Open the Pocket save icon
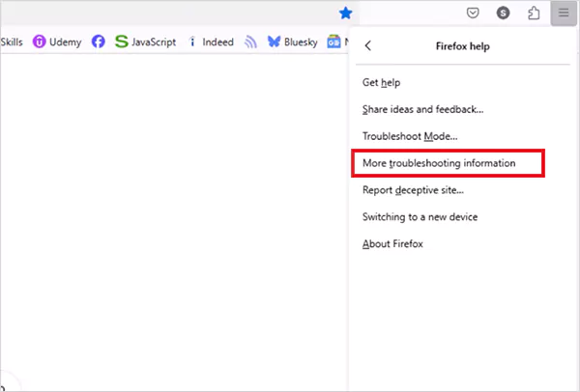 click(473, 13)
